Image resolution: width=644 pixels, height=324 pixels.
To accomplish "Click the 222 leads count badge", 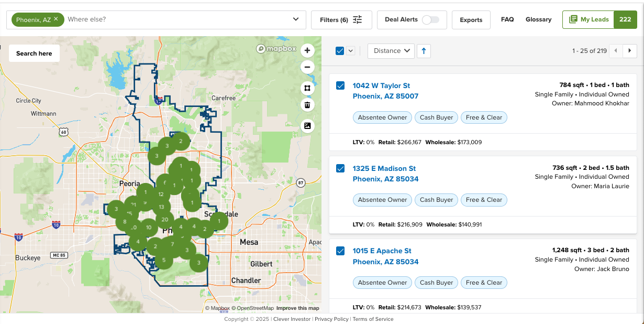I will (625, 19).
